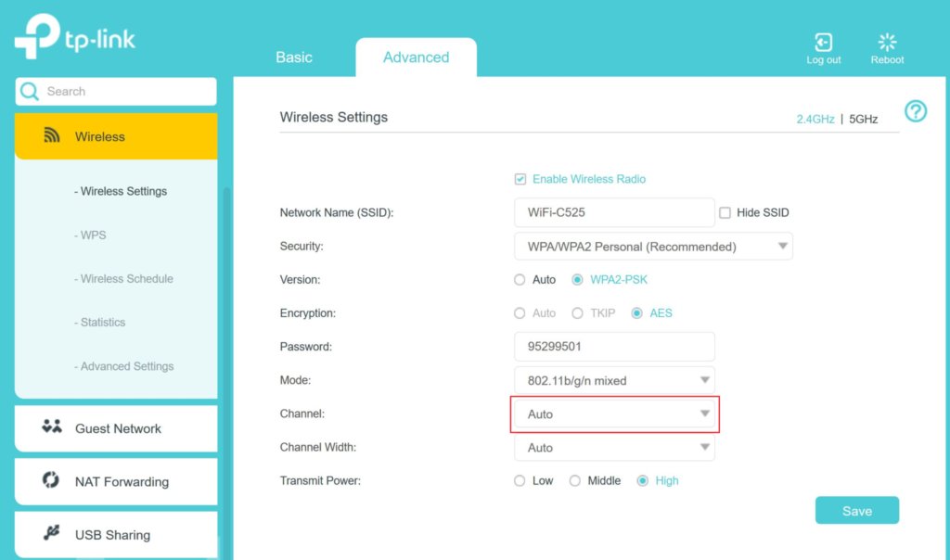Select the Auto version radio button
The height and width of the screenshot is (560, 950).
(520, 280)
